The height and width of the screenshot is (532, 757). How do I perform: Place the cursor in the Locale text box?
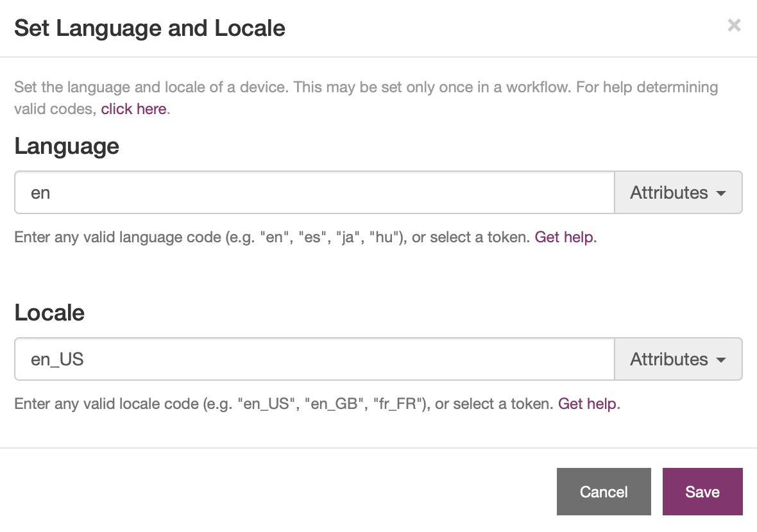[314, 359]
